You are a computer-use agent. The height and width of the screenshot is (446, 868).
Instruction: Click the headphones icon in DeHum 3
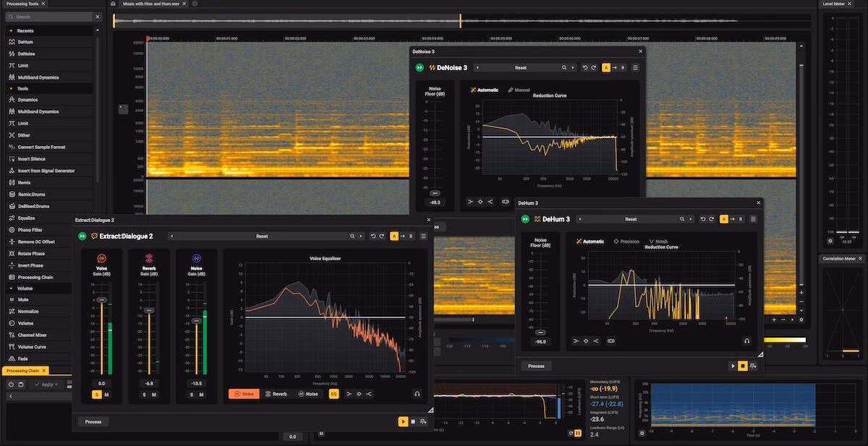pos(746,340)
